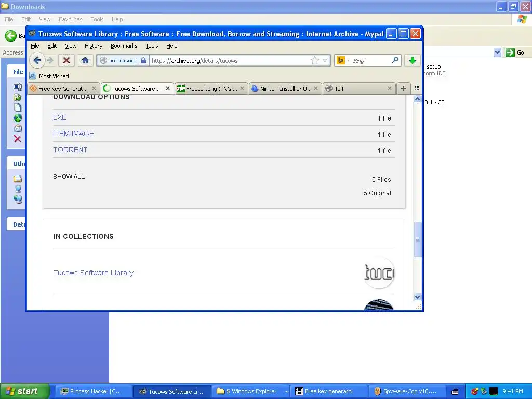Close the Freecell.png tab

point(242,88)
